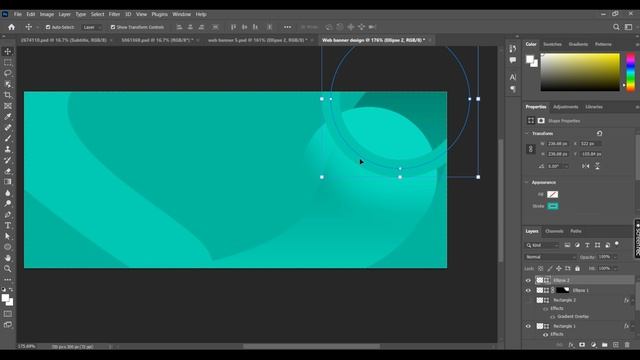Open the Filter menu
Viewport: 640px width, 360px height.
click(x=114, y=14)
